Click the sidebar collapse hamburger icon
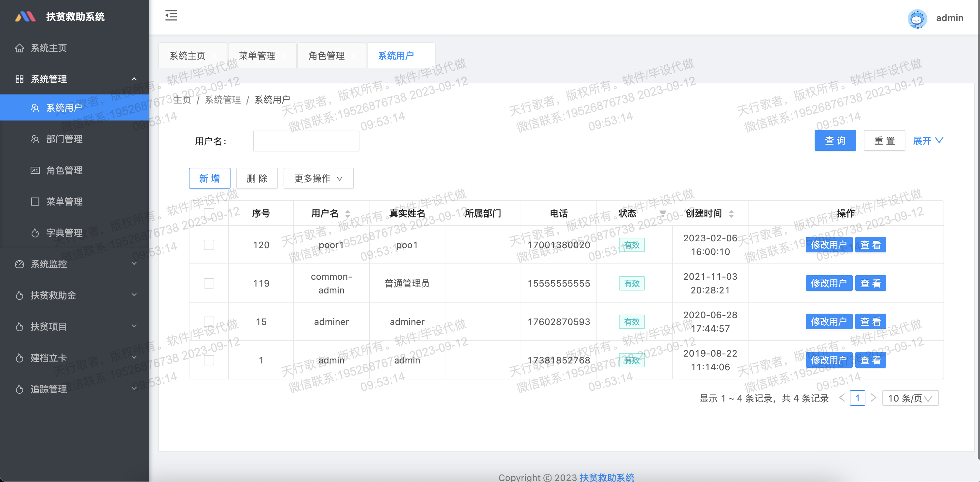 coord(171,16)
